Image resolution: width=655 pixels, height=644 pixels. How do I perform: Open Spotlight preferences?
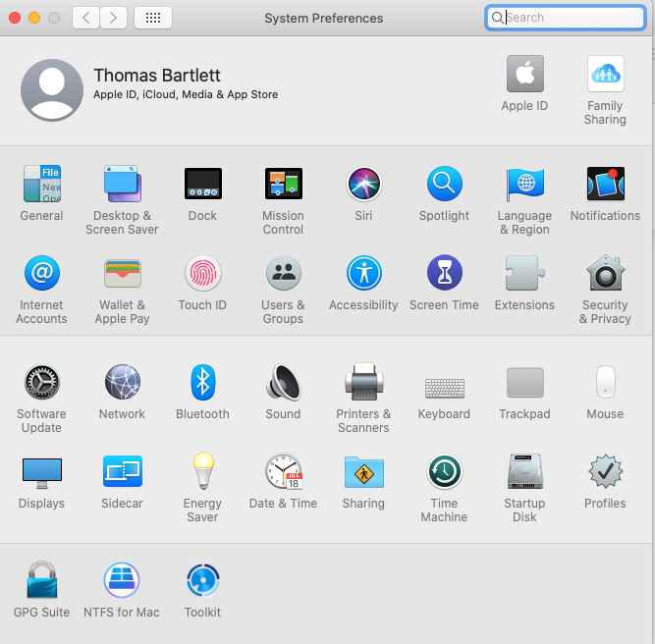pos(445,184)
